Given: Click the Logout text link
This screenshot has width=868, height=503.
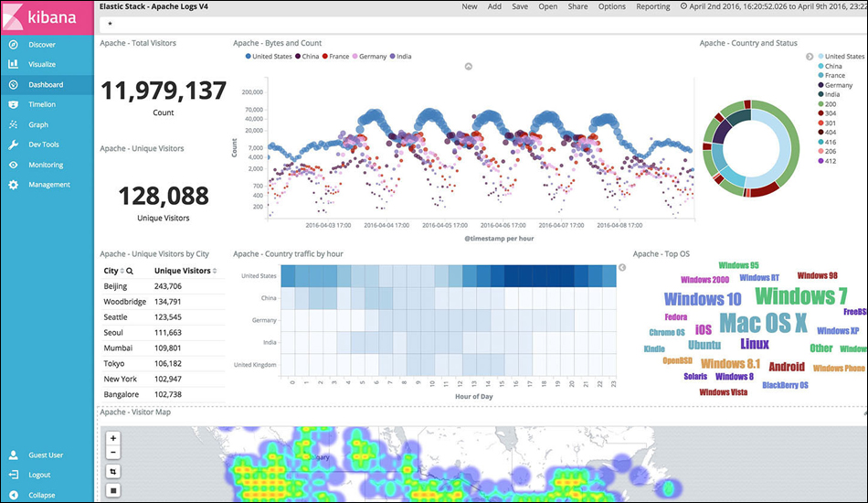Looking at the screenshot, I should click(x=39, y=475).
